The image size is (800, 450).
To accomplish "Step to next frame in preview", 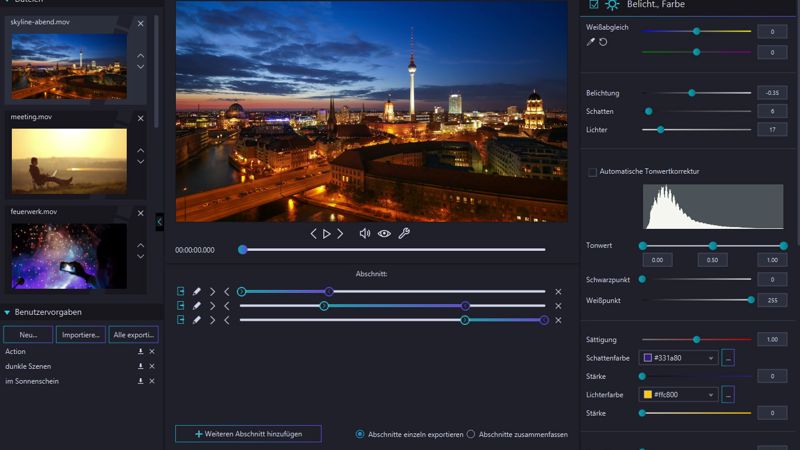I will (340, 234).
